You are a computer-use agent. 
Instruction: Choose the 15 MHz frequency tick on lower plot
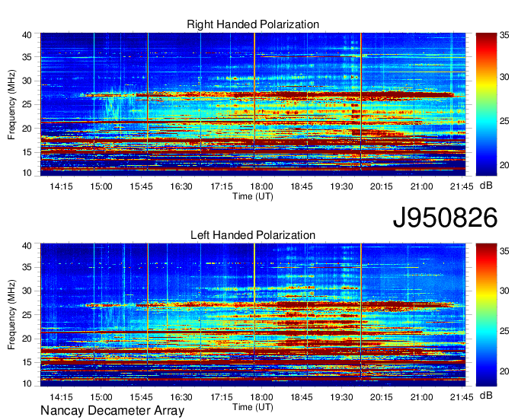27,363
